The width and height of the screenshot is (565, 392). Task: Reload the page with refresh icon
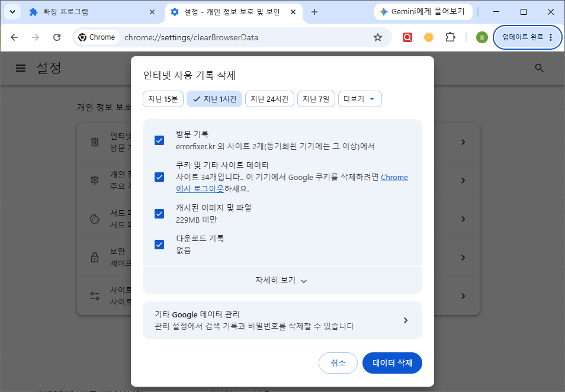point(57,37)
